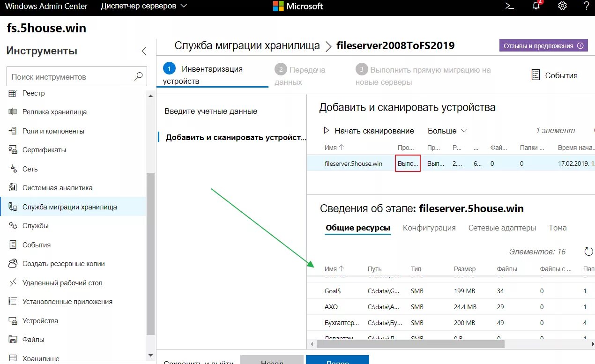Select step 2 Передача данных
The image size is (595, 364).
[x=300, y=75]
